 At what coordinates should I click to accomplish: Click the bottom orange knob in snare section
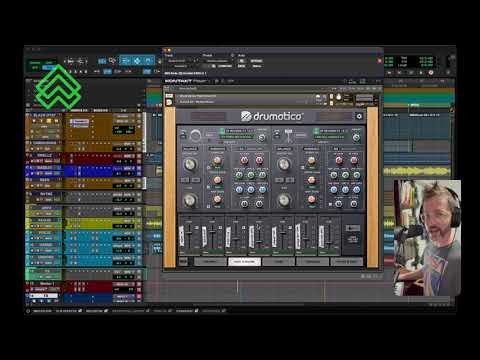pos(217,200)
